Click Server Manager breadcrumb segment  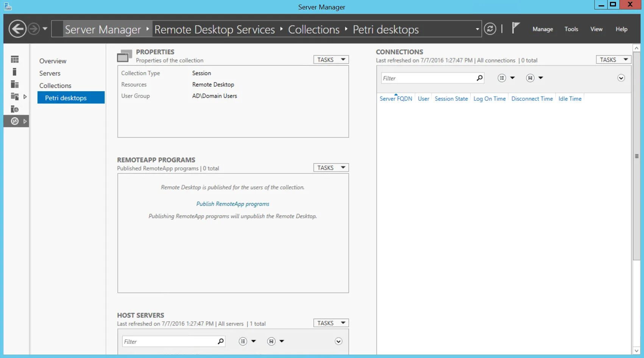click(x=103, y=29)
